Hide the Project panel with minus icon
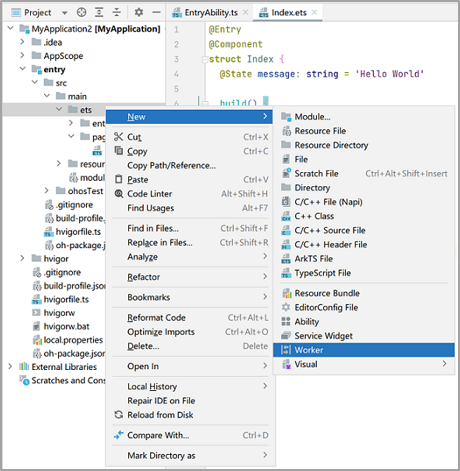The width and height of the screenshot is (460, 471). (x=156, y=13)
